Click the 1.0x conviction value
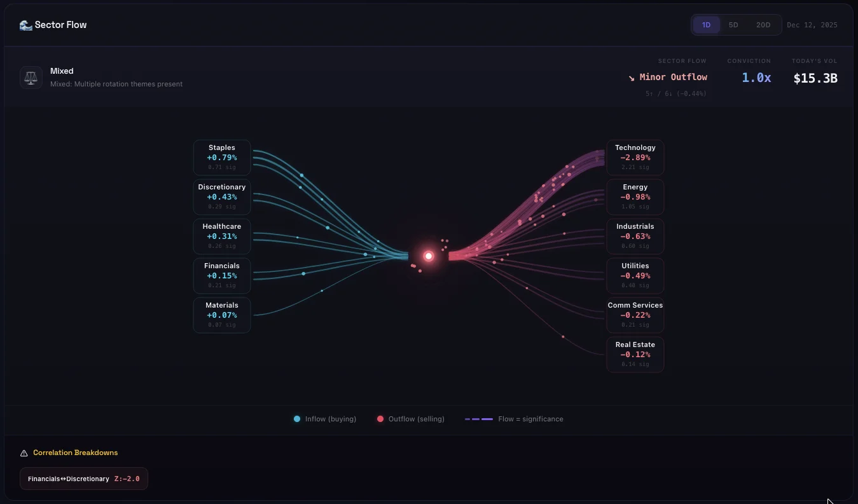Image resolution: width=858 pixels, height=504 pixels. pyautogui.click(x=756, y=78)
